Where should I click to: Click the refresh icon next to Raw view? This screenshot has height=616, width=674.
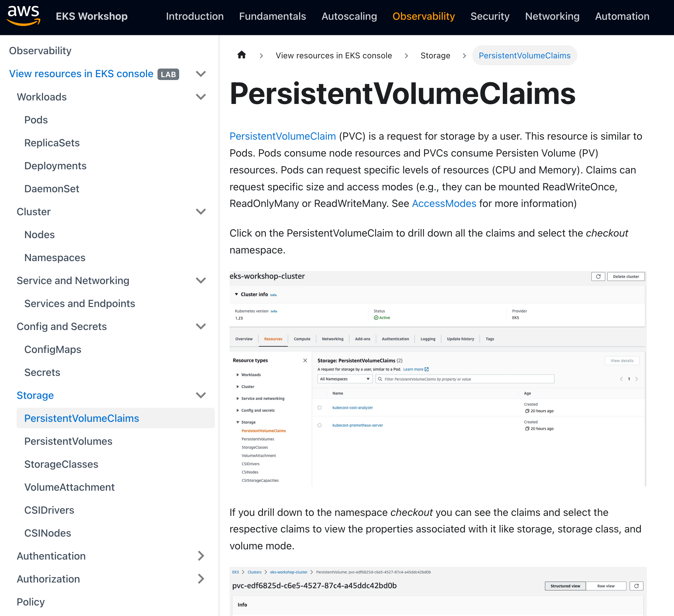pos(636,586)
